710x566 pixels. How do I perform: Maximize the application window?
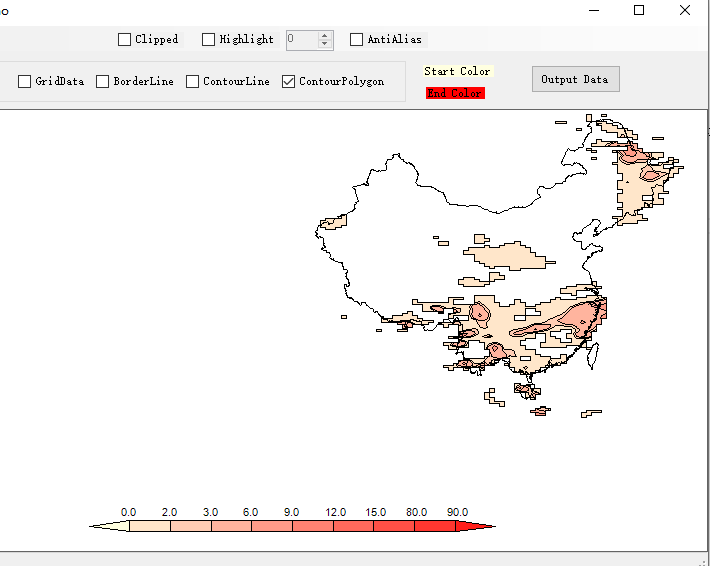(x=639, y=10)
